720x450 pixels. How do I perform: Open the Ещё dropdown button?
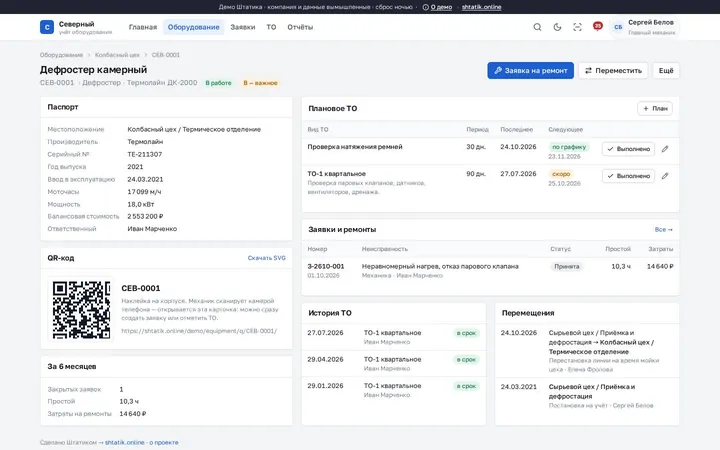pyautogui.click(x=666, y=71)
